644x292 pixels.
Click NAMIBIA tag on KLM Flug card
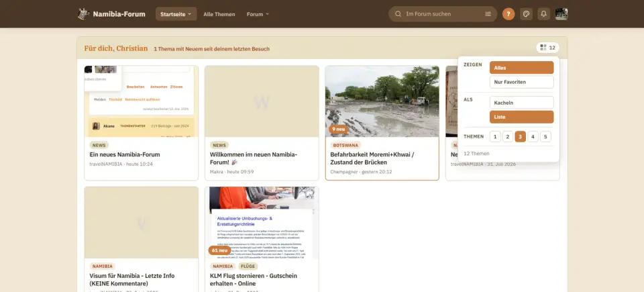tap(223, 266)
